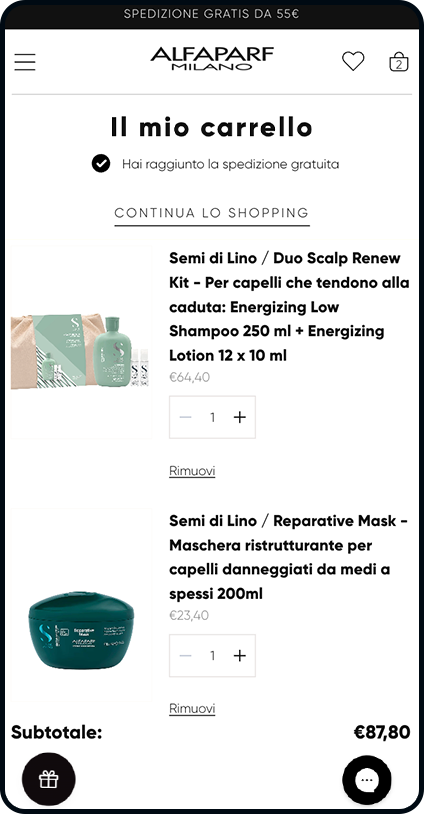This screenshot has height=814, width=424.
Task: Open the hamburger navigation menu
Action: (25, 62)
